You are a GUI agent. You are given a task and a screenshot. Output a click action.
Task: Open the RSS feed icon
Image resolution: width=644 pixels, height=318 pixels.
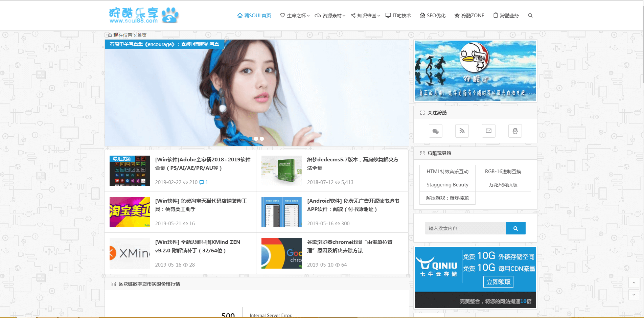[x=462, y=131]
